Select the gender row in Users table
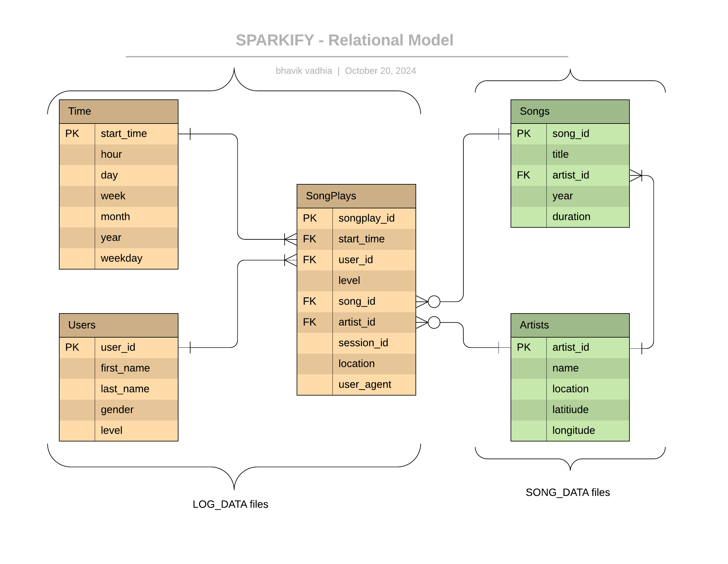 (119, 410)
